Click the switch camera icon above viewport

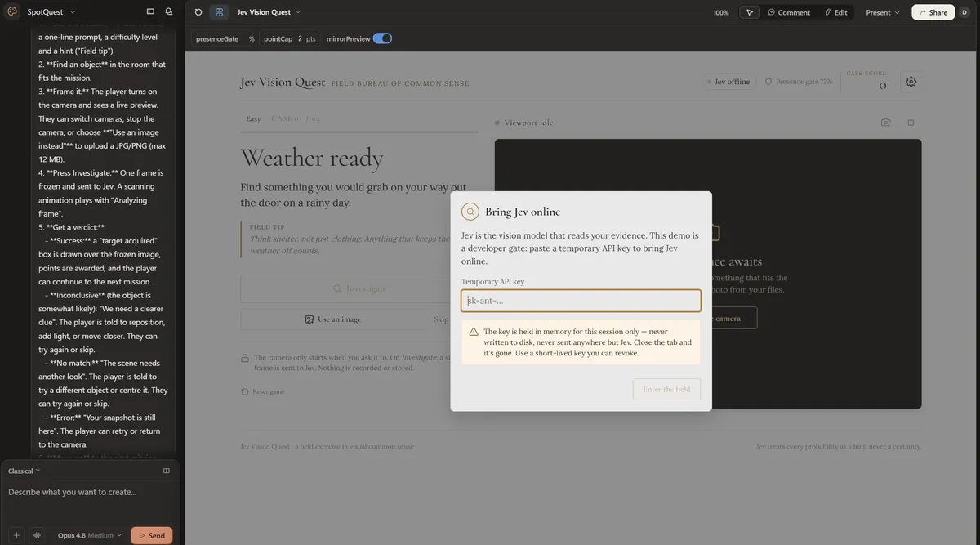(885, 123)
